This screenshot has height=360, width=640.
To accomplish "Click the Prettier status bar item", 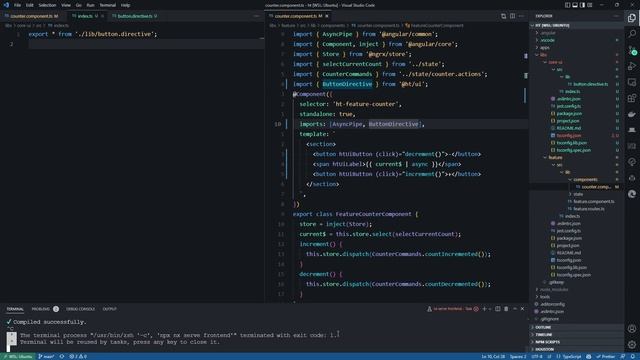I will point(605,356).
